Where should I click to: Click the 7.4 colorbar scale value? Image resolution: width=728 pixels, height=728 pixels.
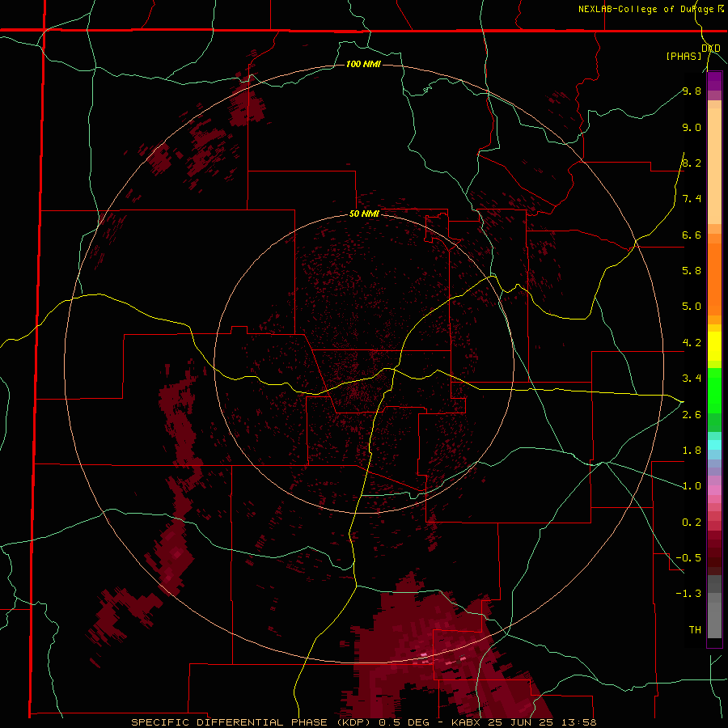(692, 199)
